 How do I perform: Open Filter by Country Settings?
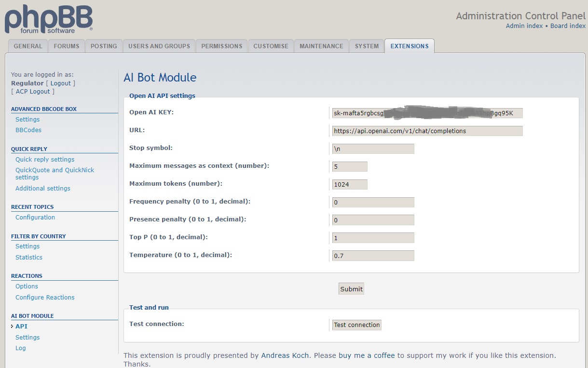click(27, 246)
